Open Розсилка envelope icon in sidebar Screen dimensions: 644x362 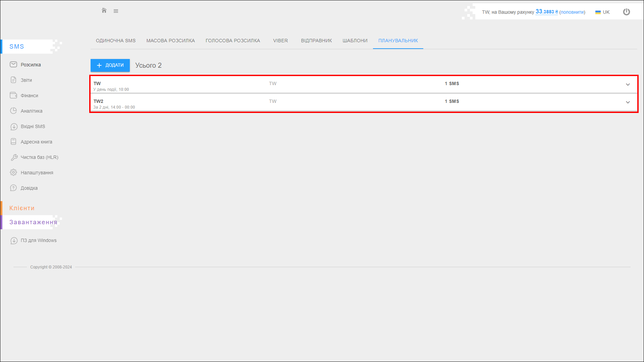[x=13, y=64]
